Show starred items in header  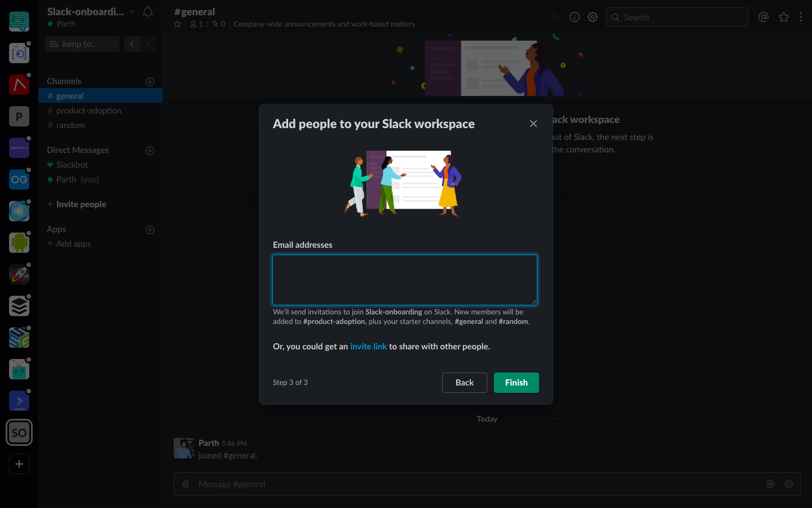(784, 17)
